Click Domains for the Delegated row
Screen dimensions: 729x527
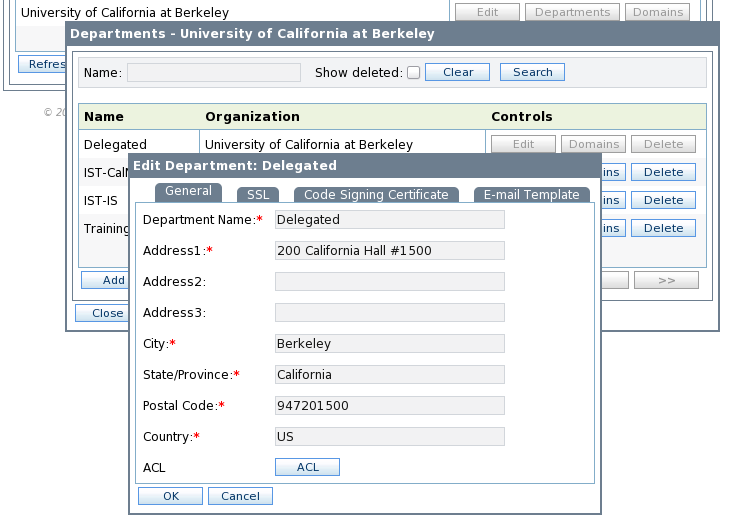pos(593,144)
